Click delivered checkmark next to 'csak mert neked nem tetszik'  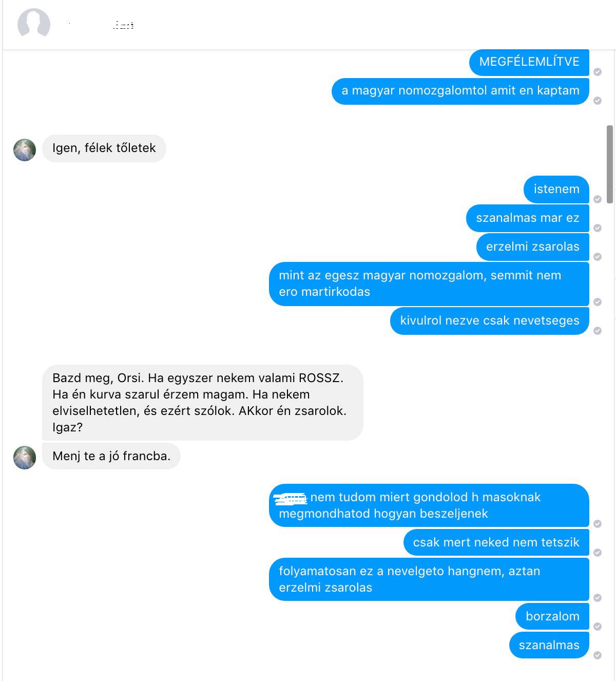(x=598, y=553)
